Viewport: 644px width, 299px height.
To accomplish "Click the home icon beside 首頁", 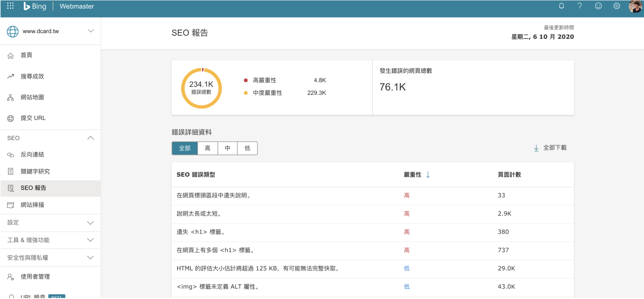I will tap(11, 56).
